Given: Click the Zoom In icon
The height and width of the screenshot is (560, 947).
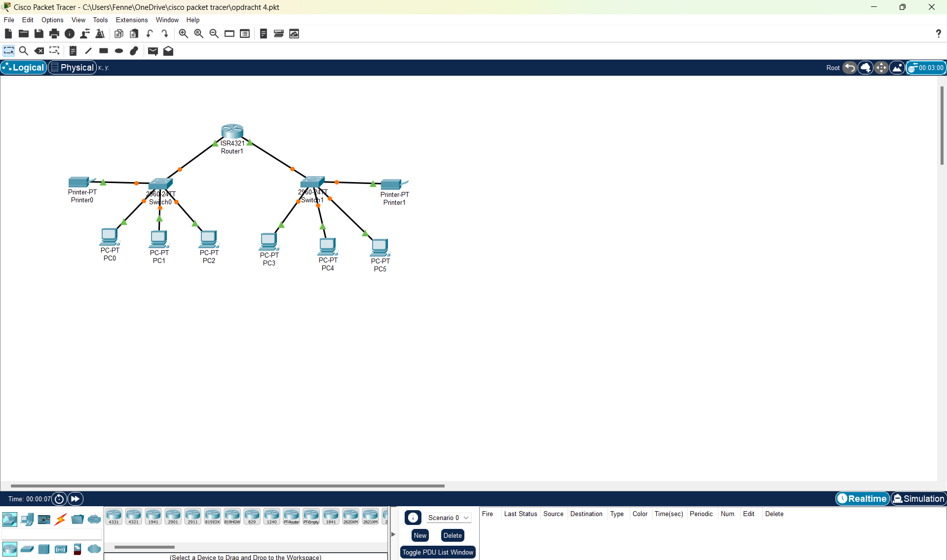Looking at the screenshot, I should click(183, 34).
